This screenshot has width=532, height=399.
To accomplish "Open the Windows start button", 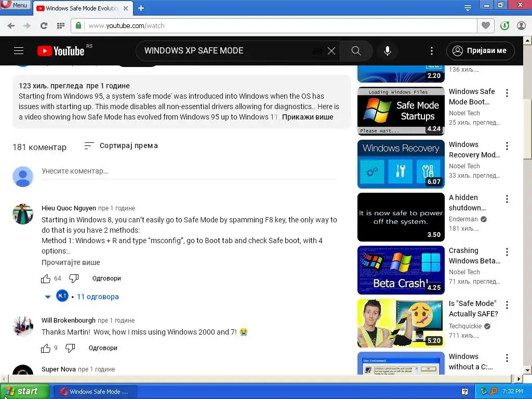I will (x=24, y=392).
